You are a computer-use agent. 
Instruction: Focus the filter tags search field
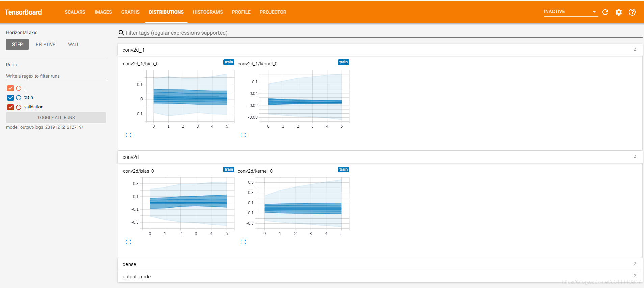point(383,33)
